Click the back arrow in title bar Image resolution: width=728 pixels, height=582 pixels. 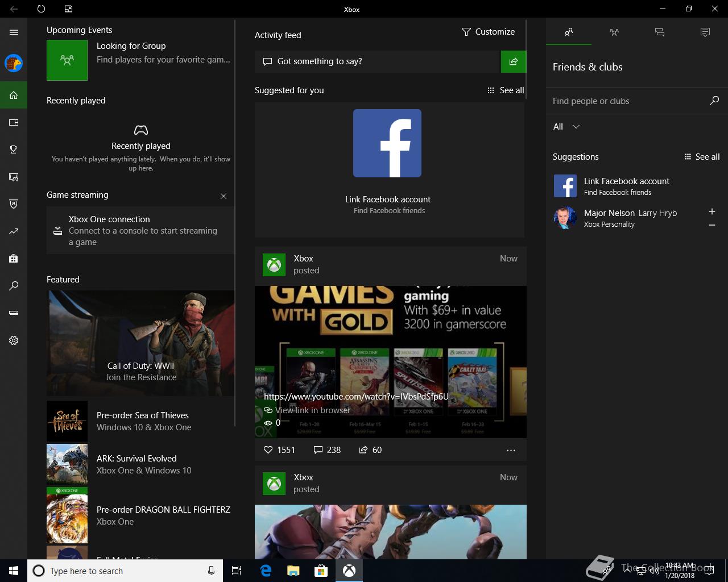pyautogui.click(x=14, y=9)
